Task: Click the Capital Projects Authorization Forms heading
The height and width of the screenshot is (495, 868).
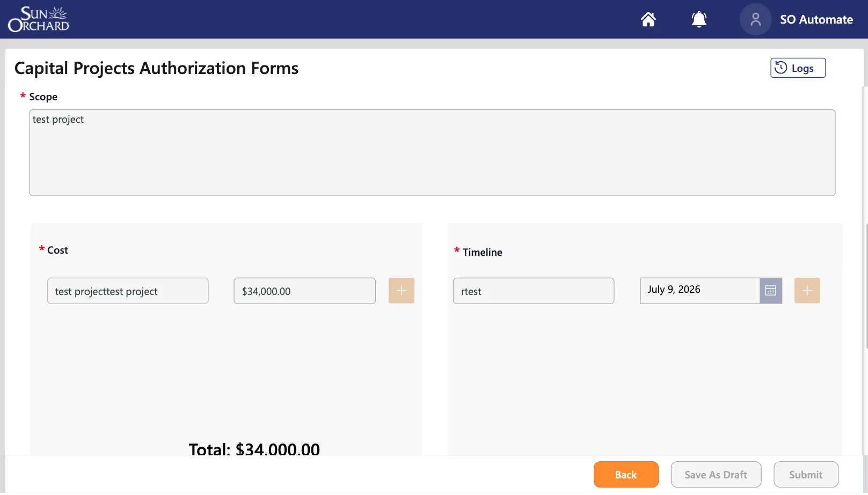Action: coord(156,68)
